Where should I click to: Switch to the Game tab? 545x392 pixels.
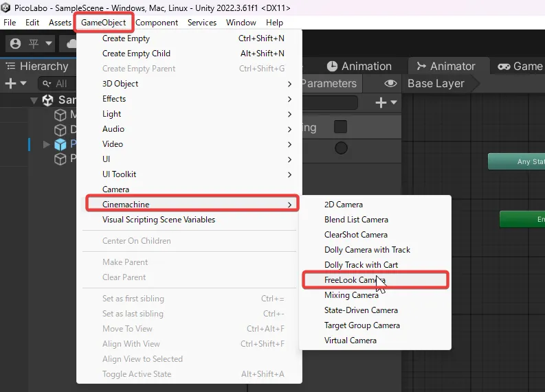[520, 67]
